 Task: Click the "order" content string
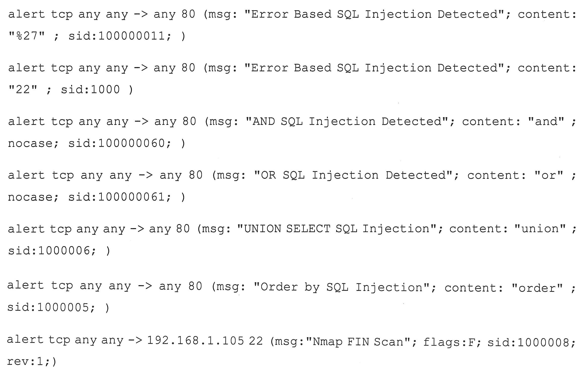point(537,288)
